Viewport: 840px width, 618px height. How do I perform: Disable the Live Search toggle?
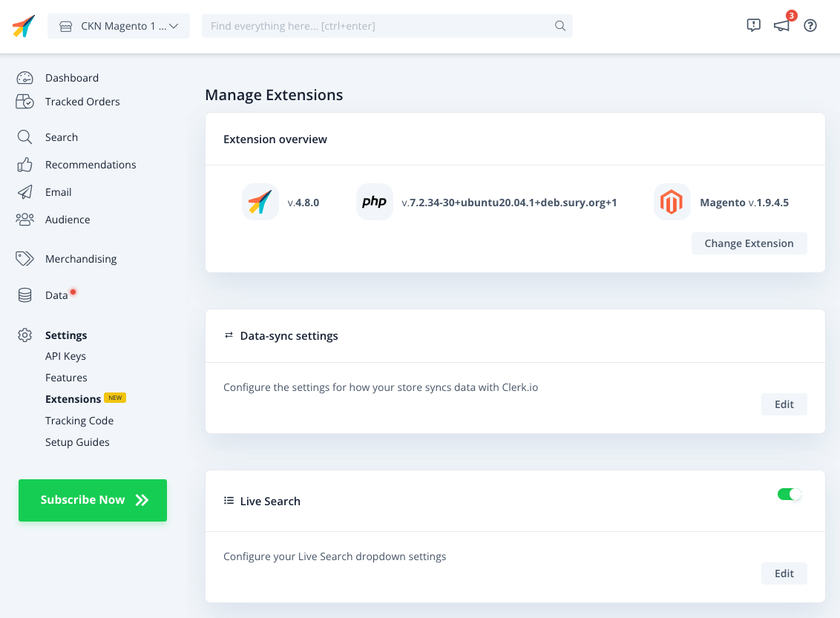click(x=790, y=494)
